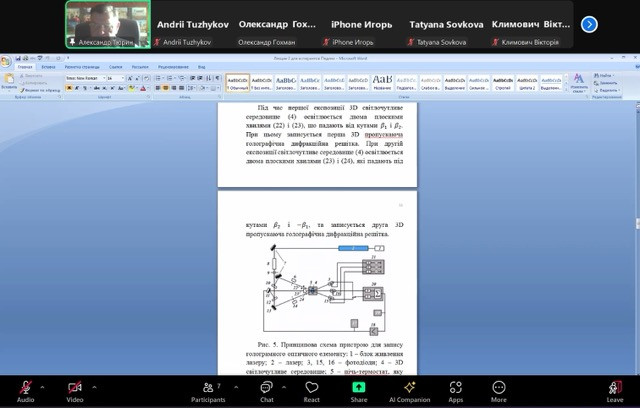Open the Рецензирование ribbon tab
This screenshot has width=640, height=408.
click(173, 67)
